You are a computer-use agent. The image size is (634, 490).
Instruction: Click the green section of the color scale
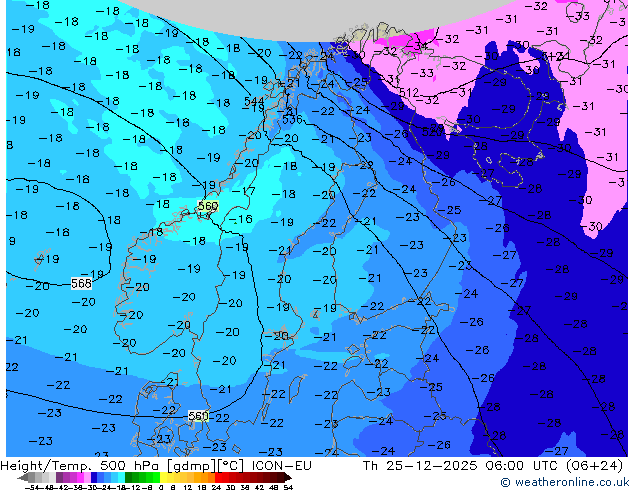(142, 478)
